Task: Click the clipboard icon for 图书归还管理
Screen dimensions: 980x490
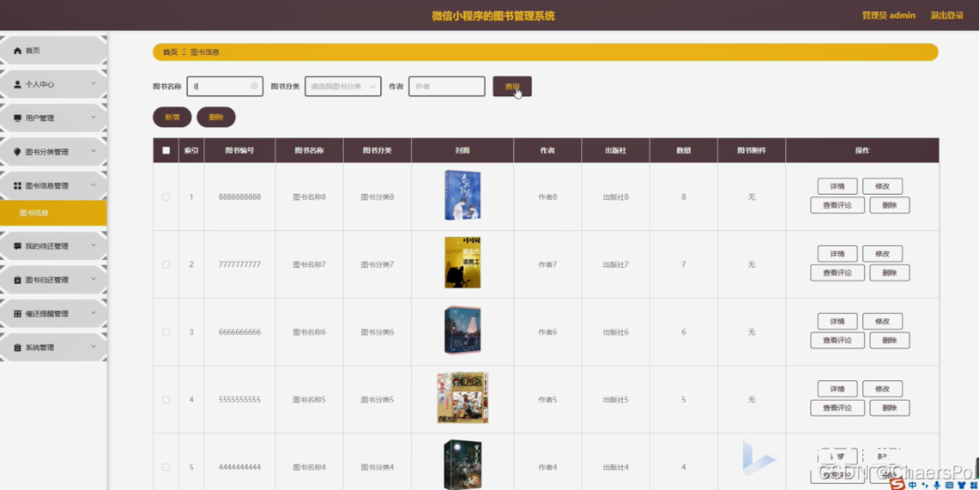Action: tap(18, 280)
